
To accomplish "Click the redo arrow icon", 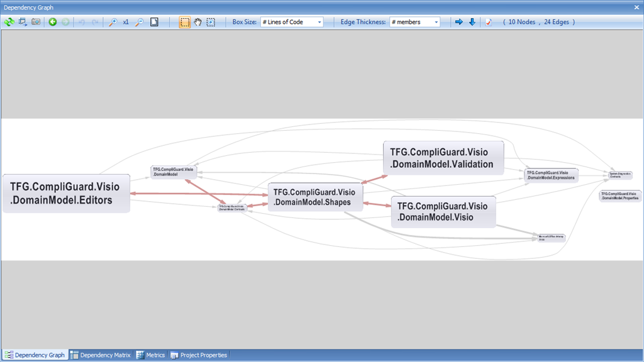I will click(x=95, y=22).
